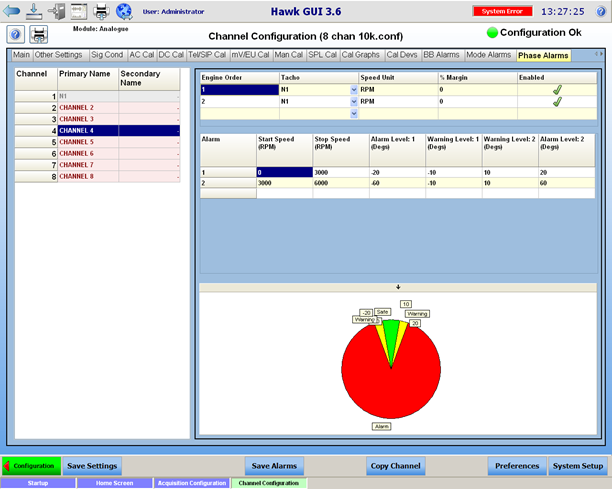Screen dimensions: 612x489
Task: Click the top toolbar printer icon
Action: (101, 11)
